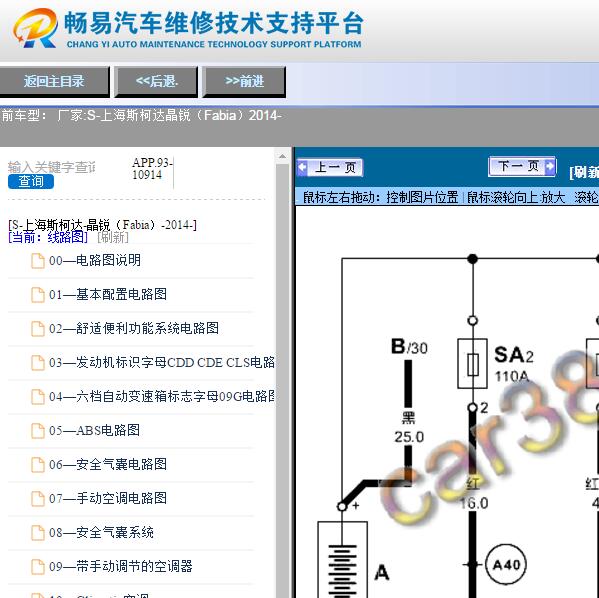Click the right arrow icon on 下一页
Image resolution: width=599 pixels, height=598 pixels.
click(x=550, y=166)
